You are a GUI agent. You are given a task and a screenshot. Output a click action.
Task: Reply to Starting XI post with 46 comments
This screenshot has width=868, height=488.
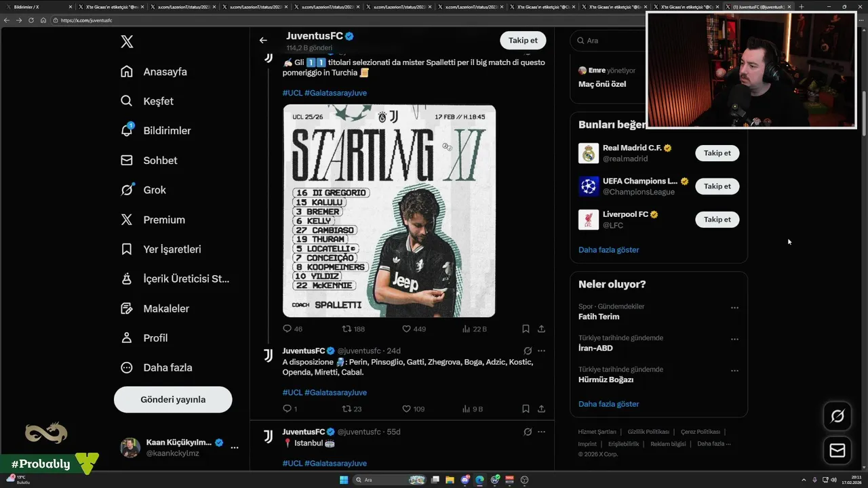292,329
